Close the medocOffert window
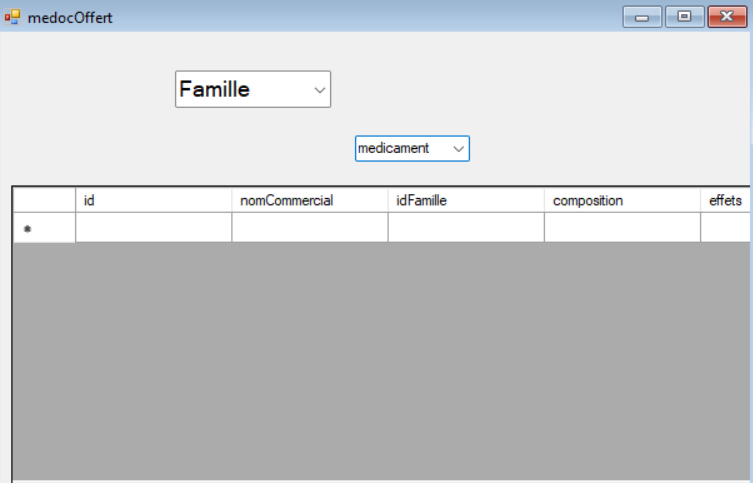The height and width of the screenshot is (483, 753). point(727,17)
